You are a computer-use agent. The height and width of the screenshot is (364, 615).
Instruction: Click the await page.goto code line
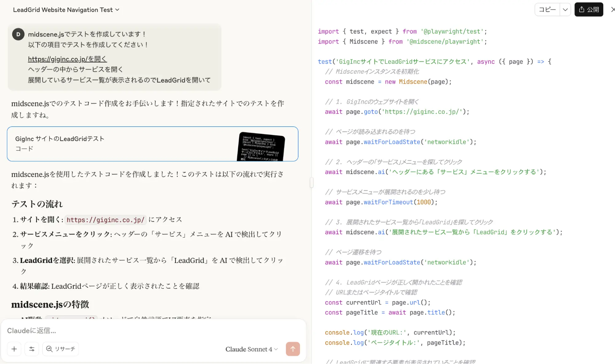point(397,112)
